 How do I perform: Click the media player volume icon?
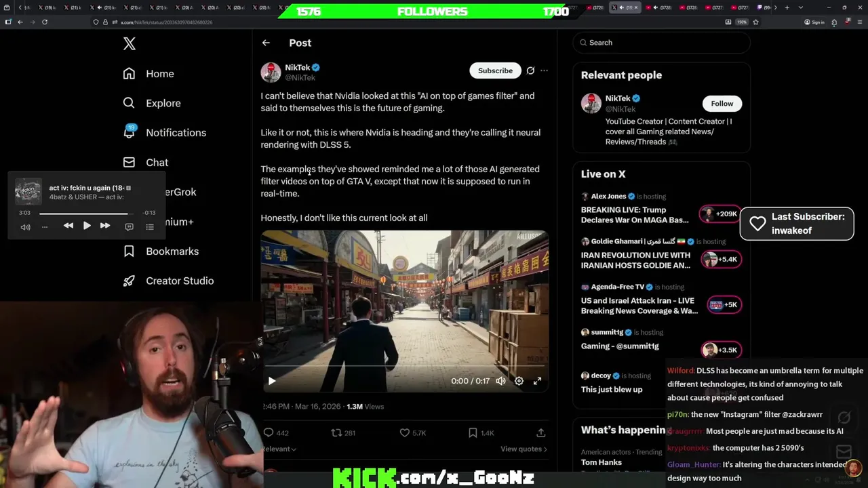26,227
